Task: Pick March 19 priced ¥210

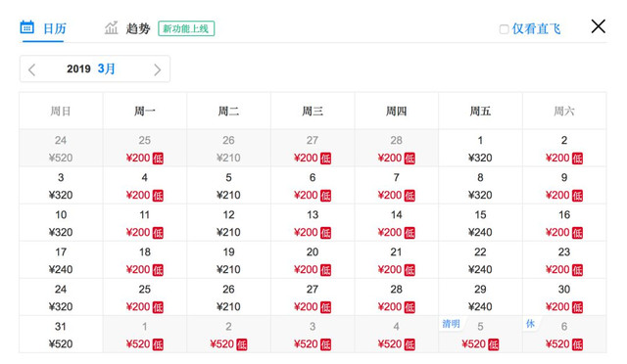Action: coord(228,260)
